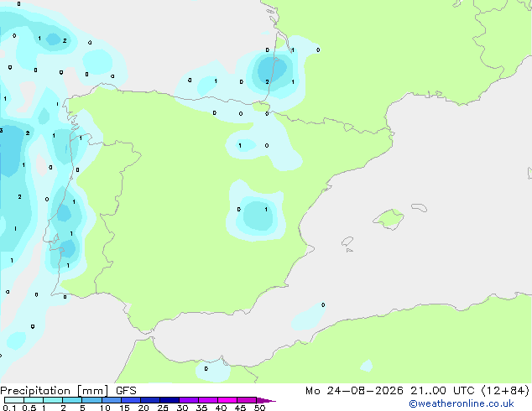The width and height of the screenshot is (532, 411).
Task: Pick the 35–40 mm legend swatch
Action: (207, 400)
